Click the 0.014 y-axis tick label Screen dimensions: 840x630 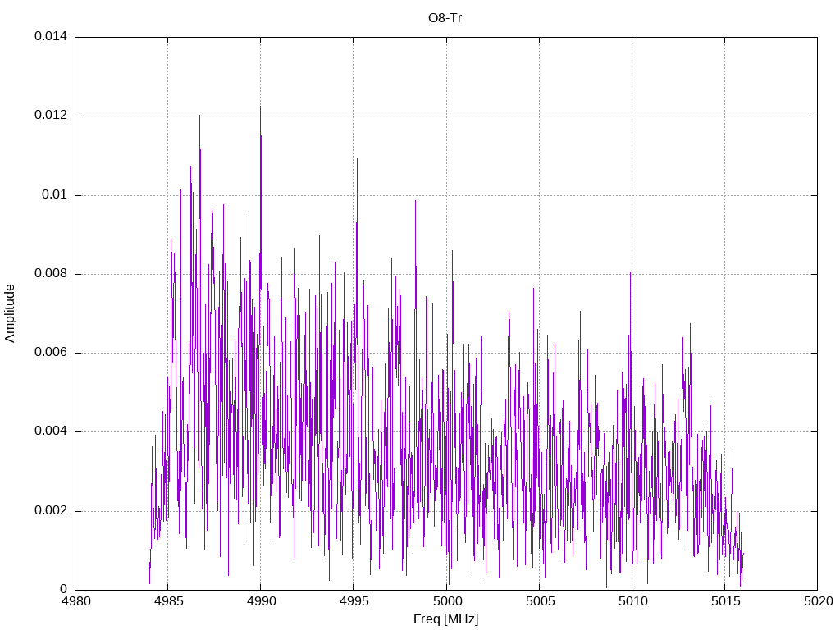(51, 36)
